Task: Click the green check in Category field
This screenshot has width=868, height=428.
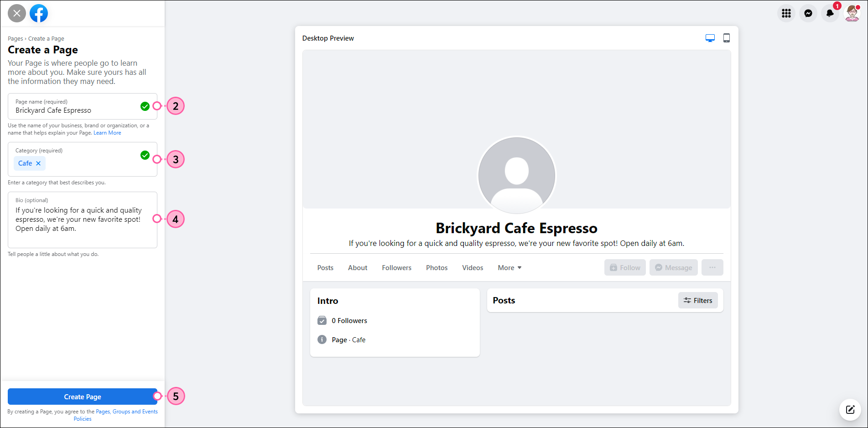Action: point(145,155)
